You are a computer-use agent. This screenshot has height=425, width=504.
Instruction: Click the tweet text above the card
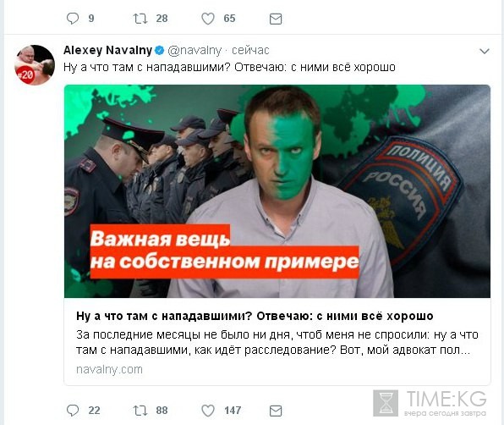[229, 67]
